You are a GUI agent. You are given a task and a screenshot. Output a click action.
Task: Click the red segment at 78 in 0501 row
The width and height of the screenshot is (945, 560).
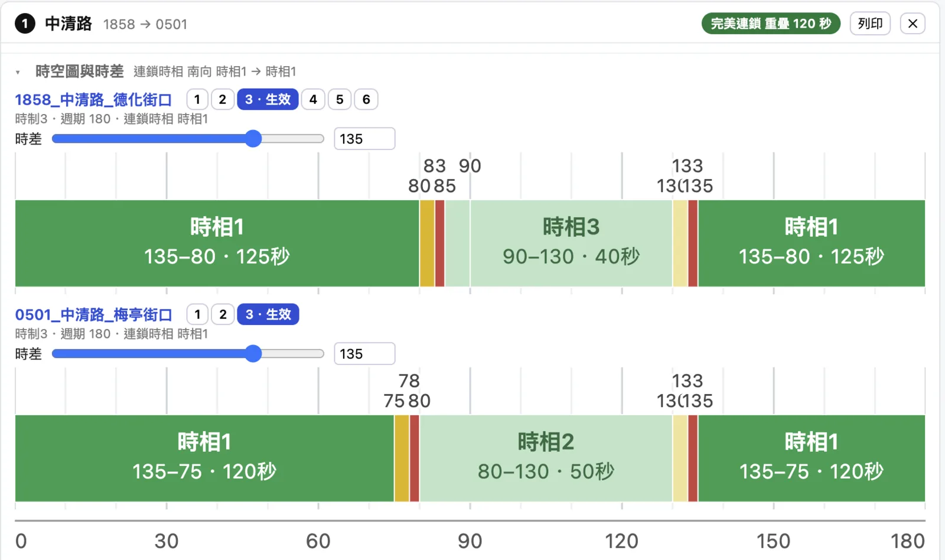415,458
